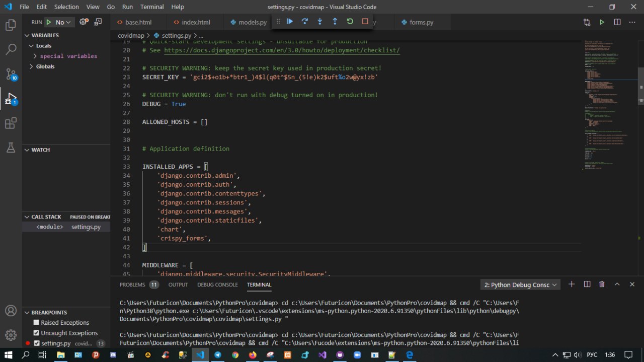Run the Python file with the editor's play icon
644x362 pixels.
coord(602,22)
